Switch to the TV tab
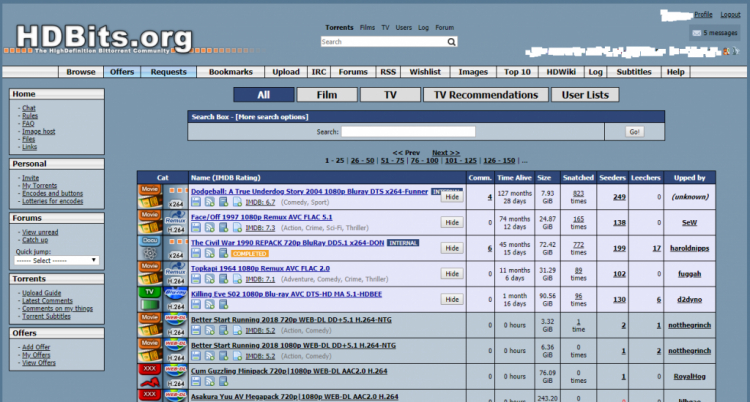This screenshot has width=750, height=402. pos(390,95)
